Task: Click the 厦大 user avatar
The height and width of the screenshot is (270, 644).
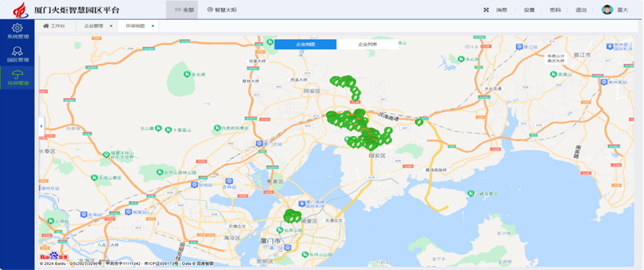Action: point(607,10)
